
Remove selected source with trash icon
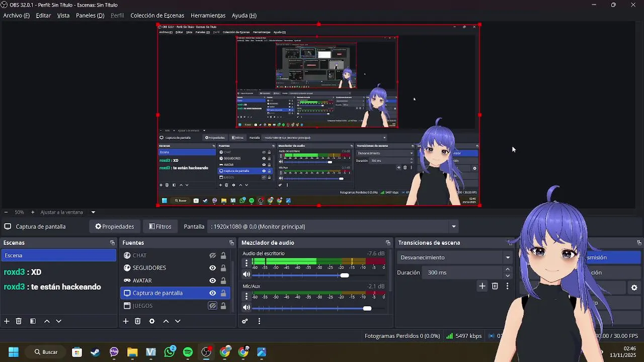[137, 321]
